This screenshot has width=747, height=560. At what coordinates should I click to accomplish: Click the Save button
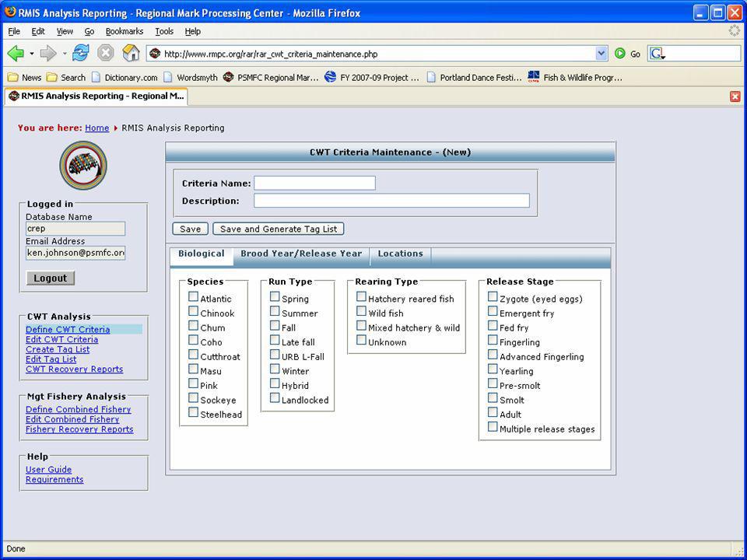coord(190,229)
